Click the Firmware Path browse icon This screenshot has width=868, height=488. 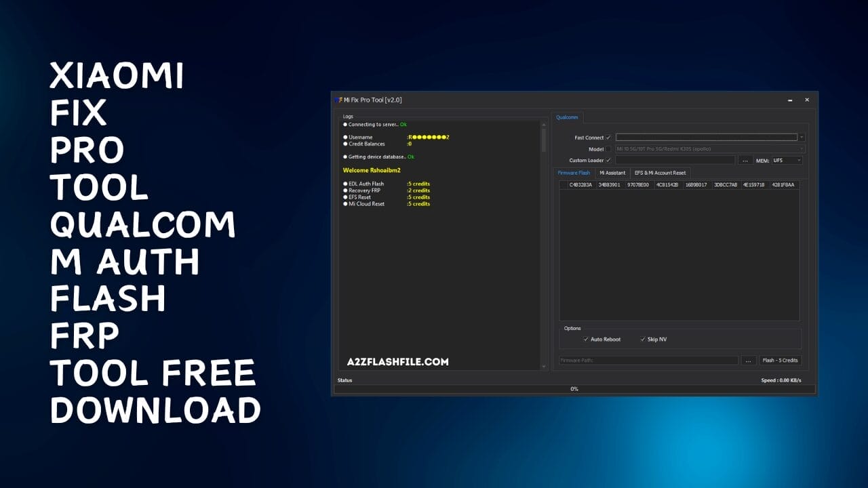coord(747,360)
